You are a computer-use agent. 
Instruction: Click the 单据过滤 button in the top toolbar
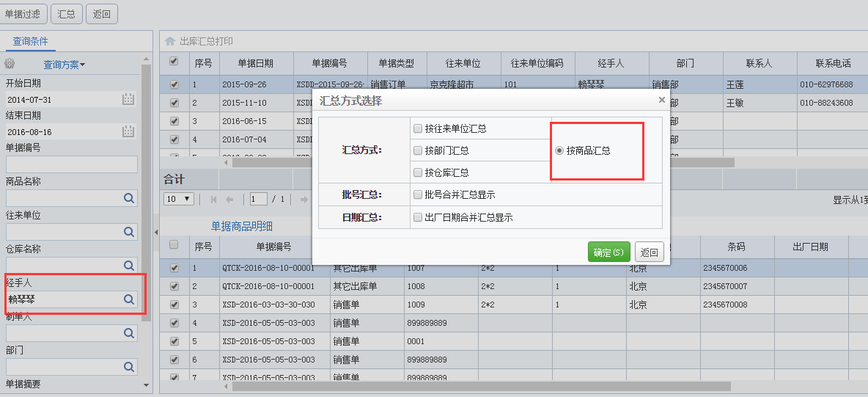[x=24, y=13]
